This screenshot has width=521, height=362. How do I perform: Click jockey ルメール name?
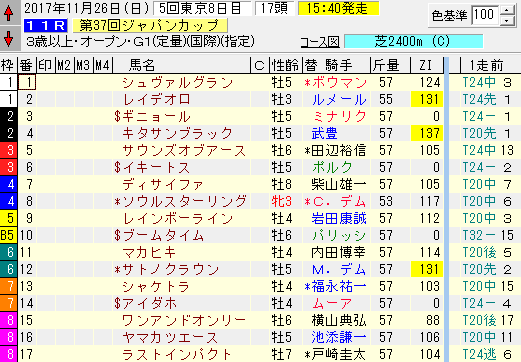339,100
